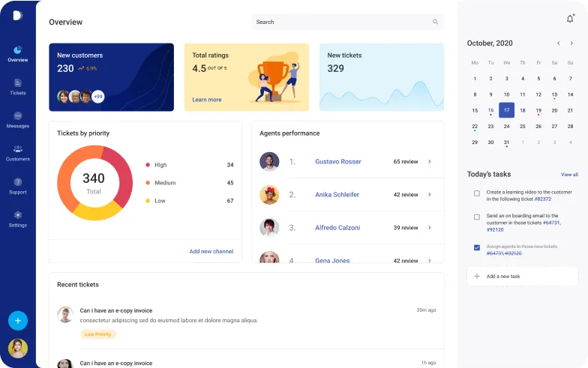The height and width of the screenshot is (368, 588).
Task: Click the yellow Low priority legend dot
Action: click(148, 201)
